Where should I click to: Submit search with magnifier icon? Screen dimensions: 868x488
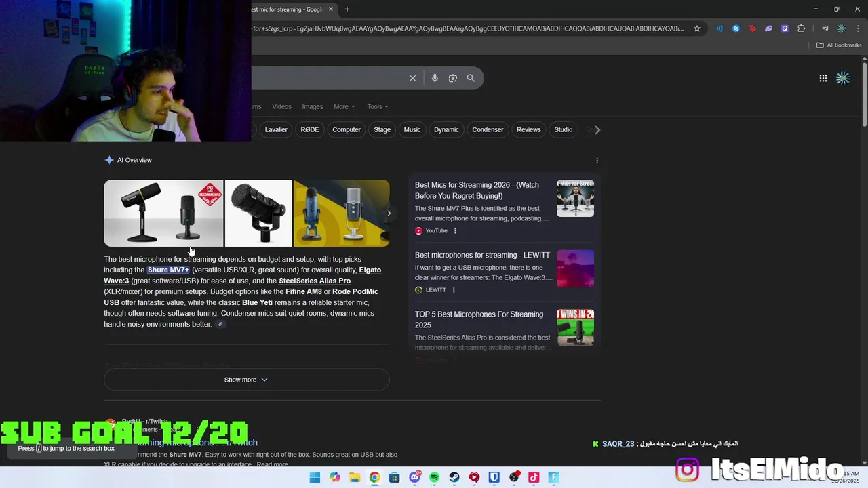click(x=471, y=78)
